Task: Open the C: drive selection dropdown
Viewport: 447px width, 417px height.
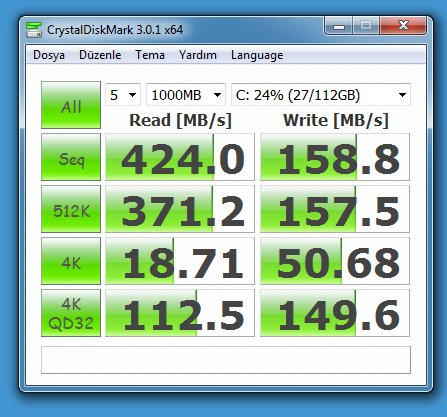Action: tap(321, 95)
